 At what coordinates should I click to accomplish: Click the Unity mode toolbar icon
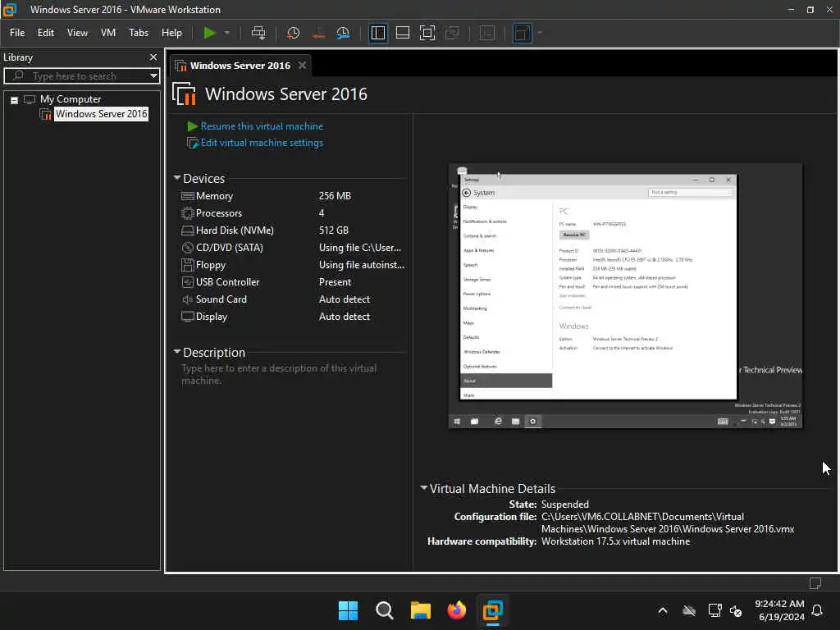click(x=452, y=33)
